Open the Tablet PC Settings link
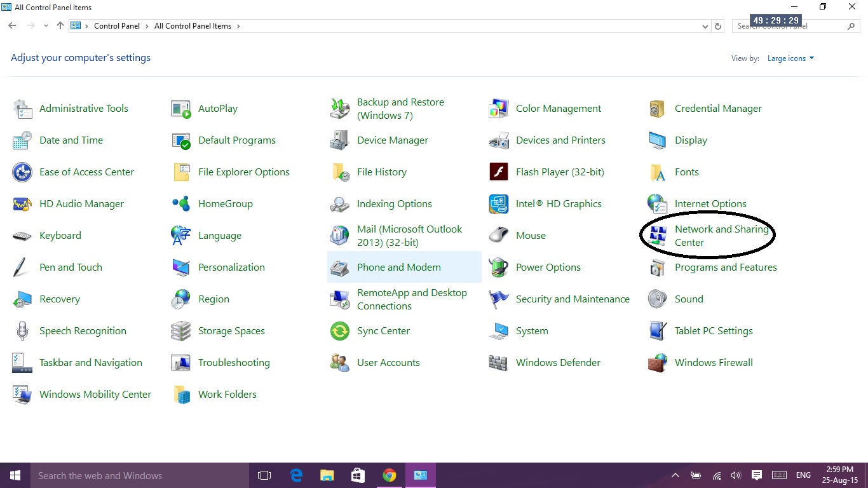 point(714,331)
